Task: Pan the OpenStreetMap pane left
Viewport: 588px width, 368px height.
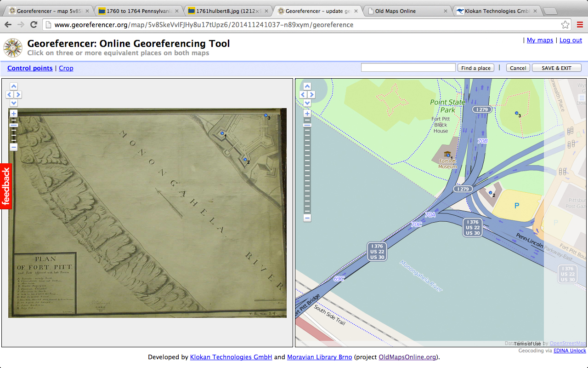Action: click(303, 95)
